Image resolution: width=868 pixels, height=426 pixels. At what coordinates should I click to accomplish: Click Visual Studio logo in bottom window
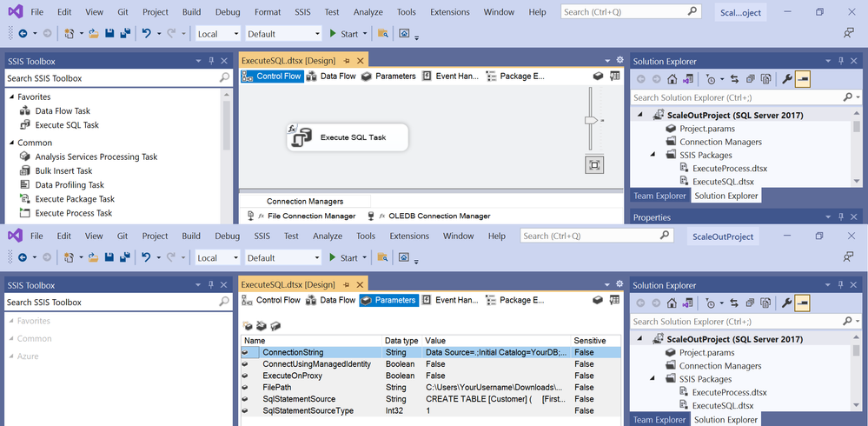[x=15, y=236]
